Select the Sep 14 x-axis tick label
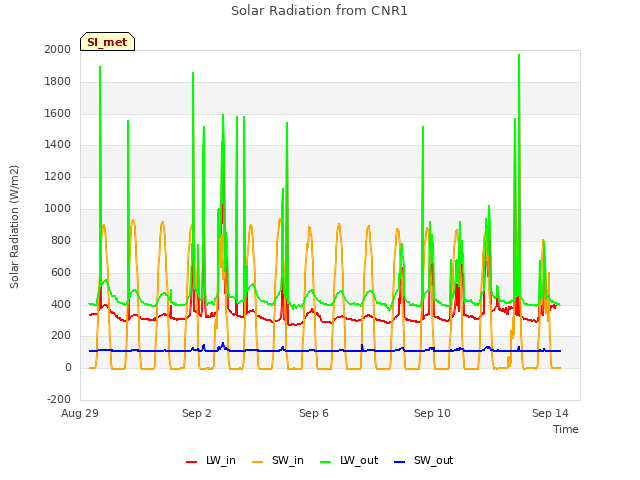Screen dimensions: 640x480 [550, 413]
